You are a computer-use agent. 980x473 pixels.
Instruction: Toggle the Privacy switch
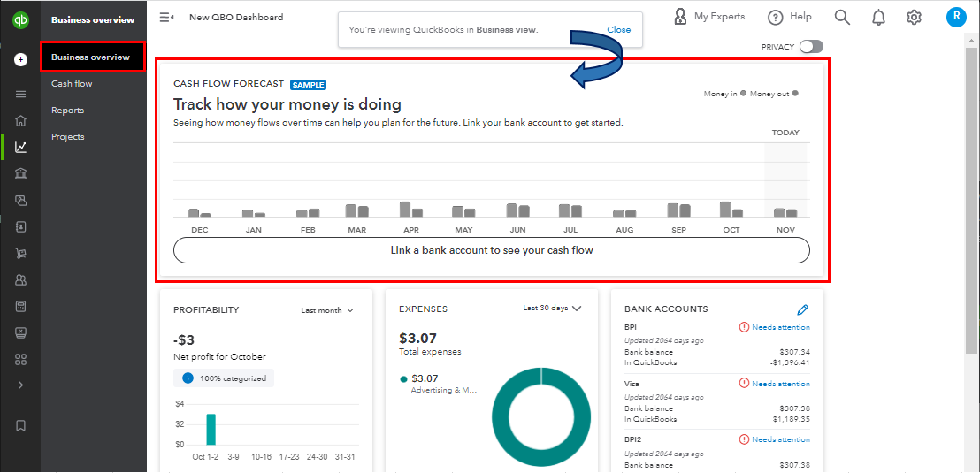(810, 47)
